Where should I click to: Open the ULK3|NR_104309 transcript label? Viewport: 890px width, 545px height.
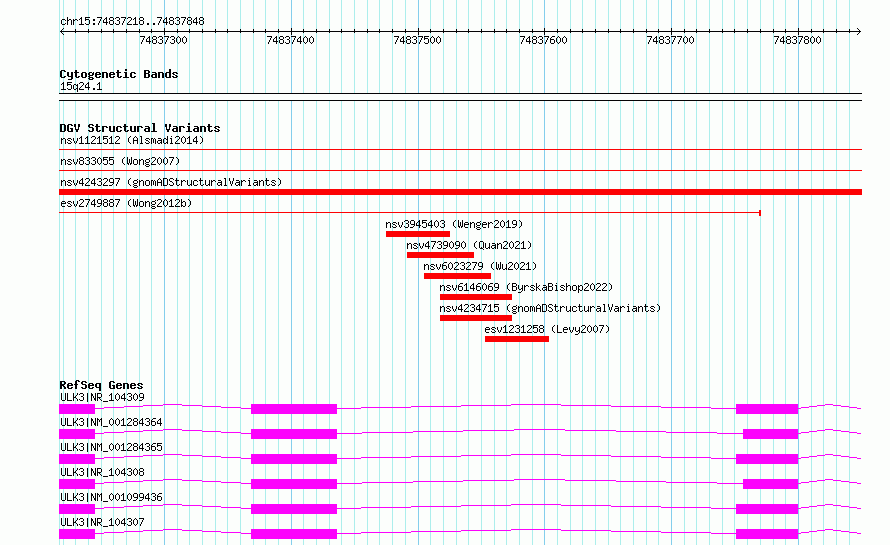[102, 397]
